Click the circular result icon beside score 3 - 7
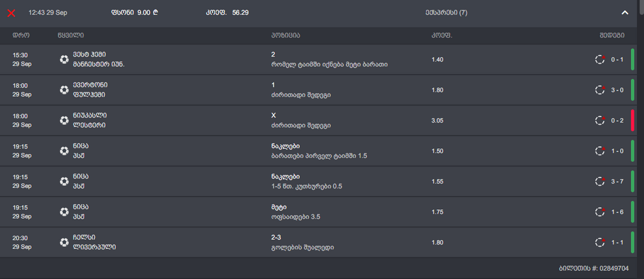Image resolution: width=644 pixels, height=279 pixels. click(600, 182)
